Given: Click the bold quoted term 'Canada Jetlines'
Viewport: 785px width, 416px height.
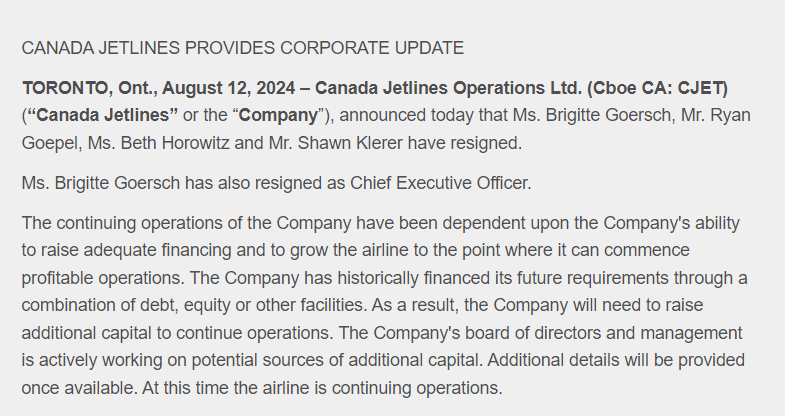Looking at the screenshot, I should click(x=103, y=116).
